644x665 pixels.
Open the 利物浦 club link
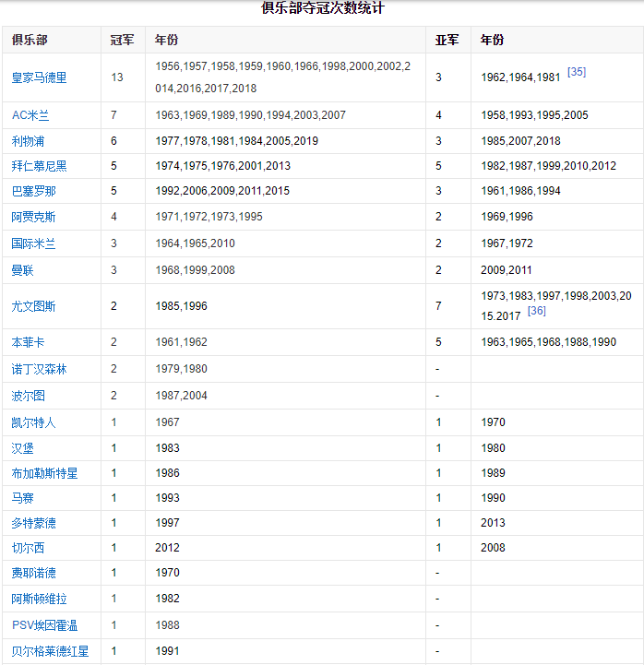coord(28,141)
